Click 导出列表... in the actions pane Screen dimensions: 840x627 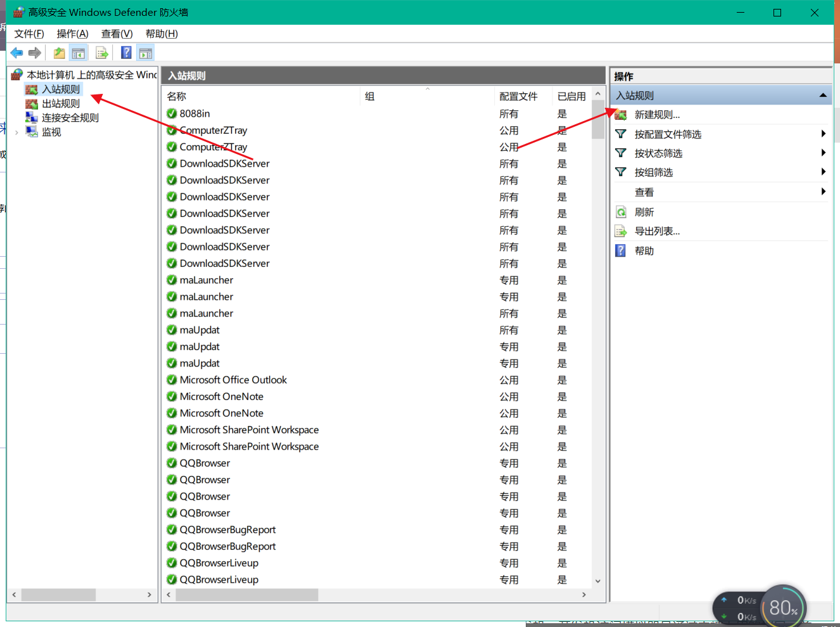[657, 231]
